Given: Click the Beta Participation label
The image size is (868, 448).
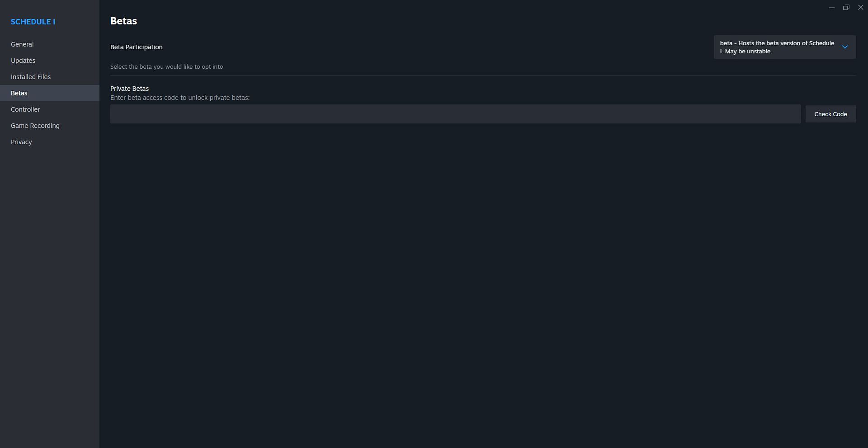Looking at the screenshot, I should [x=137, y=47].
